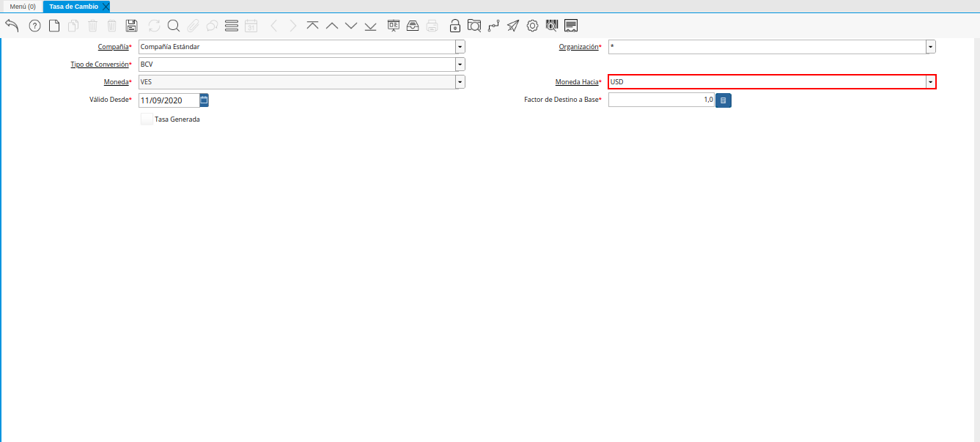The height and width of the screenshot is (442, 980).
Task: Open the help question mark icon
Action: 34,26
